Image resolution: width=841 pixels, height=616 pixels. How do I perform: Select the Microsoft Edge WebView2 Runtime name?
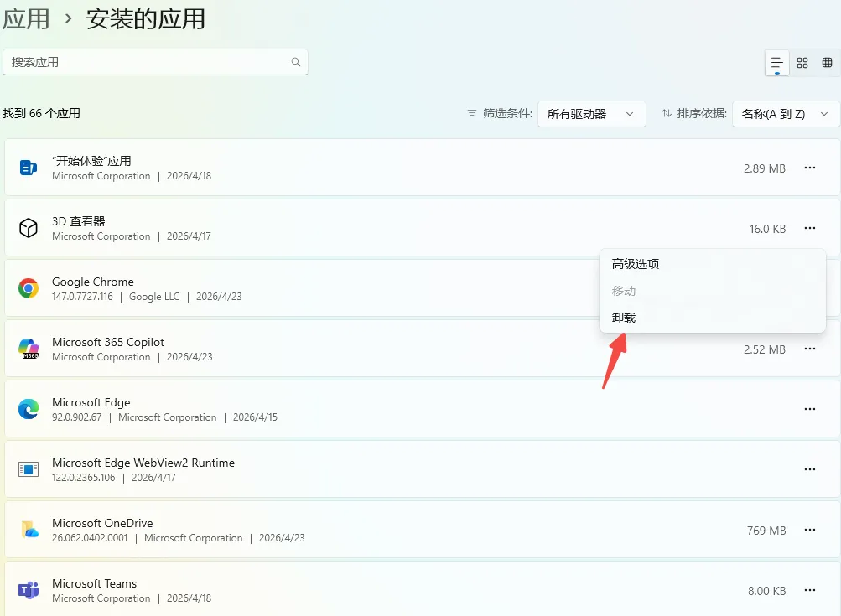click(x=143, y=463)
